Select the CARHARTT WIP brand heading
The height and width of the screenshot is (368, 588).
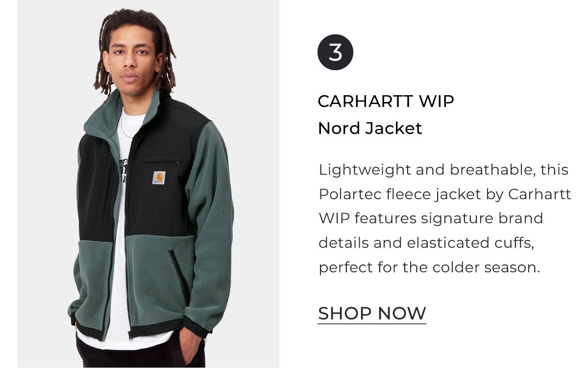(386, 102)
